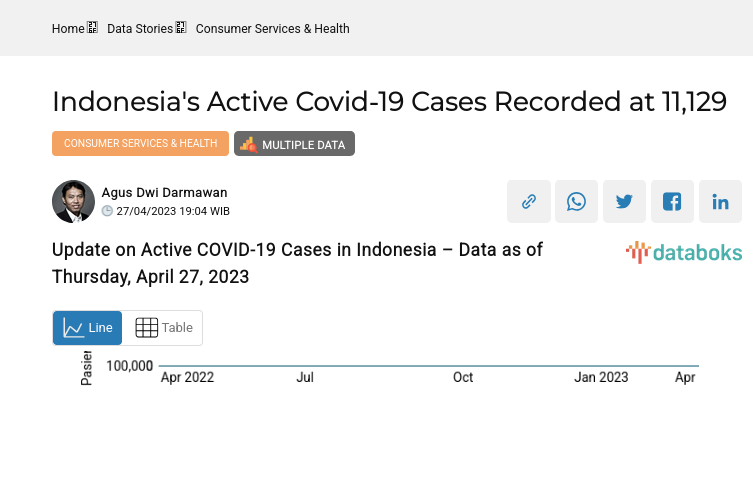Switch to the Line chart view

point(88,328)
